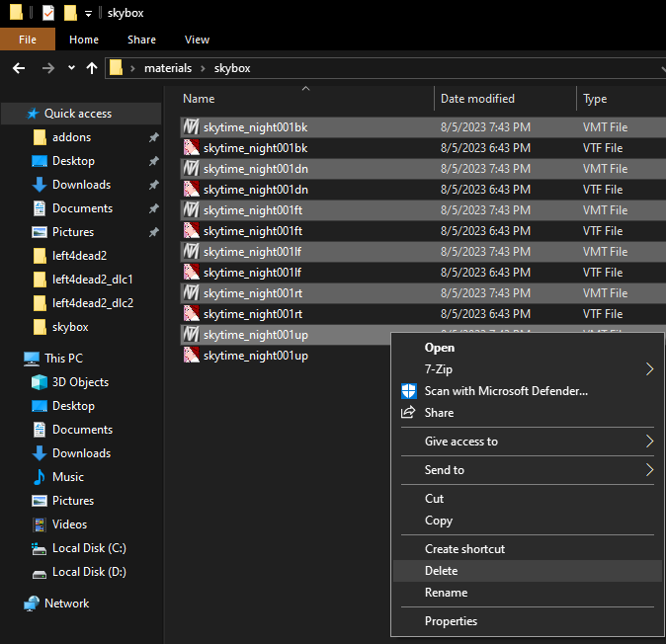Open Local Disk (D:)
The height and width of the screenshot is (644, 666).
tap(89, 572)
